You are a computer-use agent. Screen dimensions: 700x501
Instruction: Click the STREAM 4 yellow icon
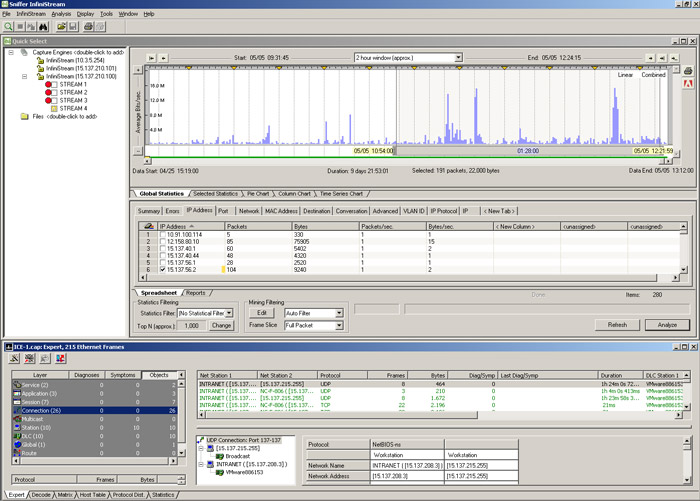54,109
